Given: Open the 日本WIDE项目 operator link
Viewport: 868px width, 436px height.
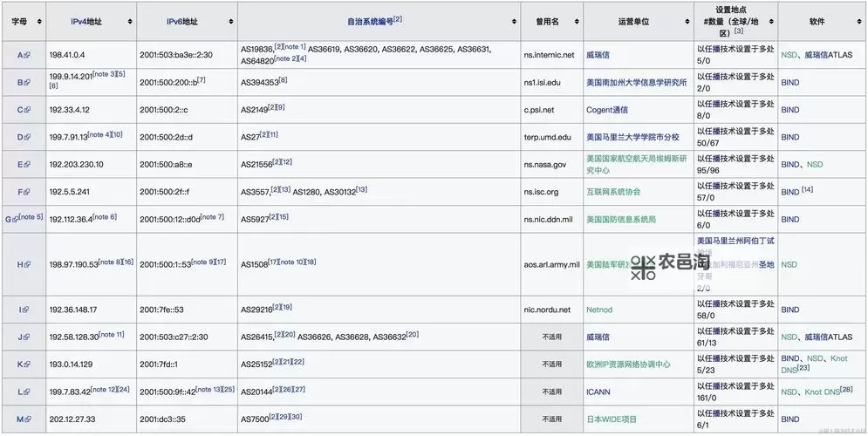Looking at the screenshot, I should pyautogui.click(x=612, y=419).
